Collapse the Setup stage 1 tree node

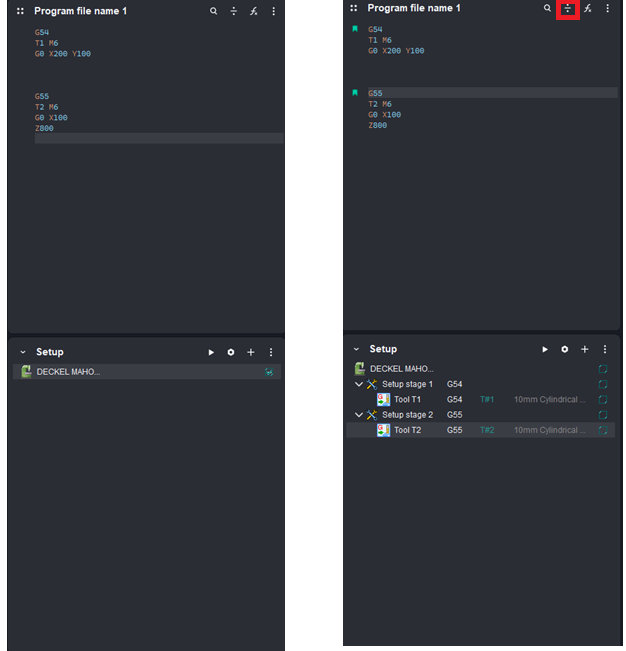[359, 384]
